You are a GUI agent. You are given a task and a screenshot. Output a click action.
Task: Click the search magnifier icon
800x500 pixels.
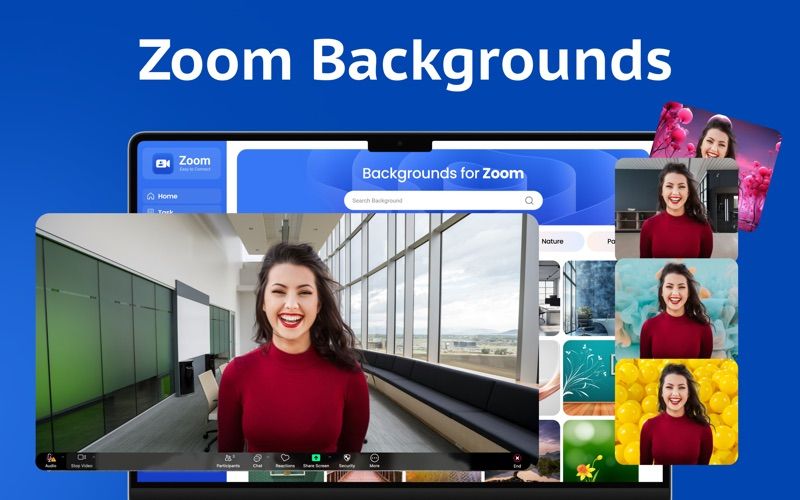coord(529,201)
